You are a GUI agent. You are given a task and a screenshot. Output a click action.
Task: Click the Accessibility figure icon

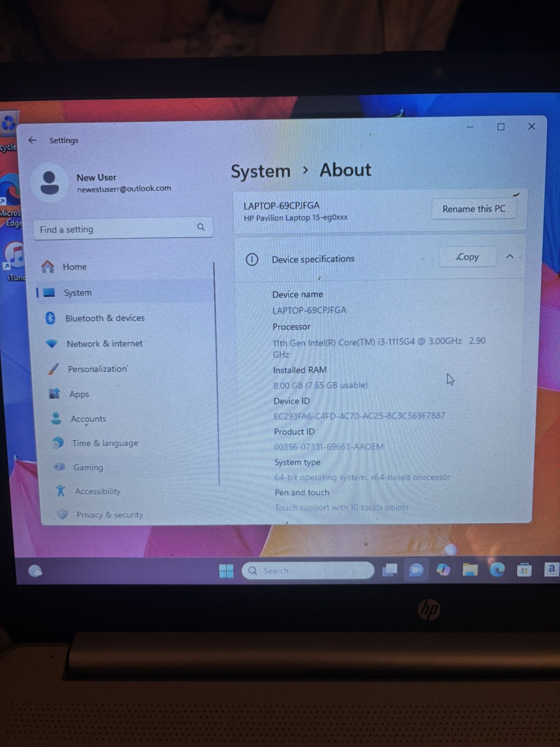61,490
